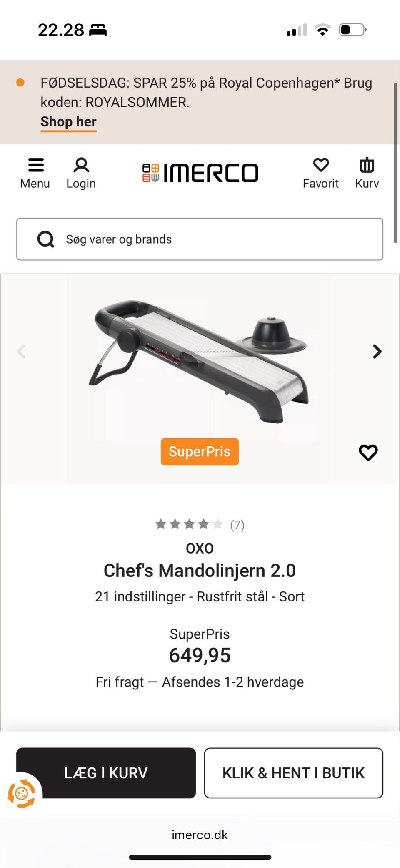This screenshot has height=868, width=400.
Task: Click the OXO brand name
Action: tap(200, 548)
